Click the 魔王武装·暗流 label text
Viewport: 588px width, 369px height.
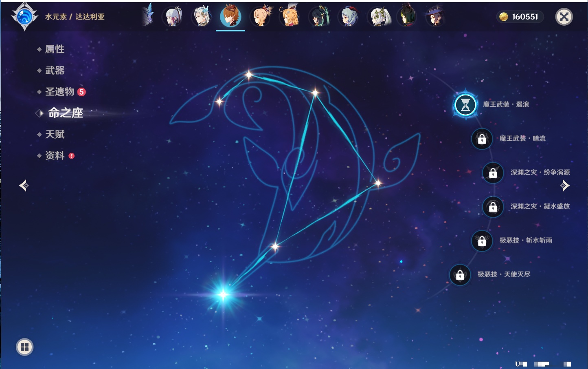[522, 139]
